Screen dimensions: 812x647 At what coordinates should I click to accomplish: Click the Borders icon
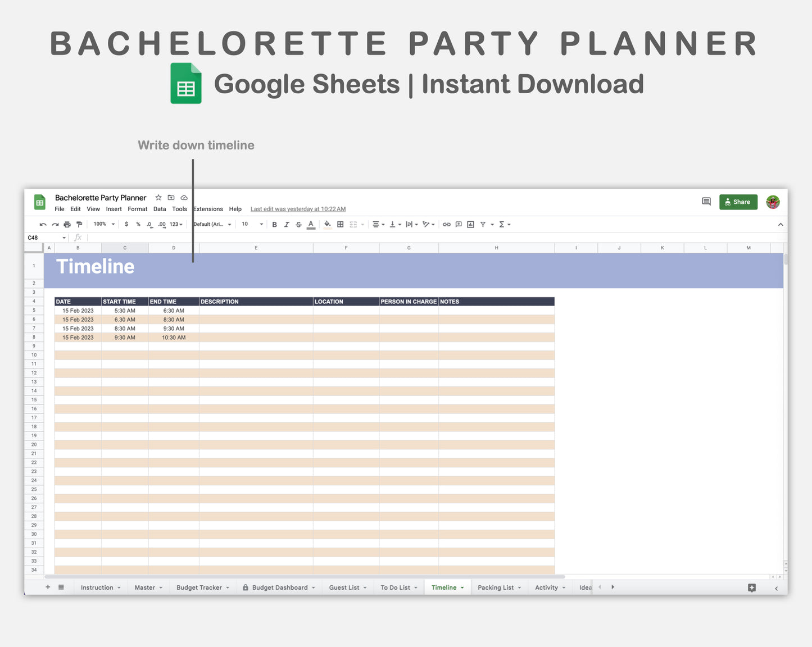tap(340, 224)
